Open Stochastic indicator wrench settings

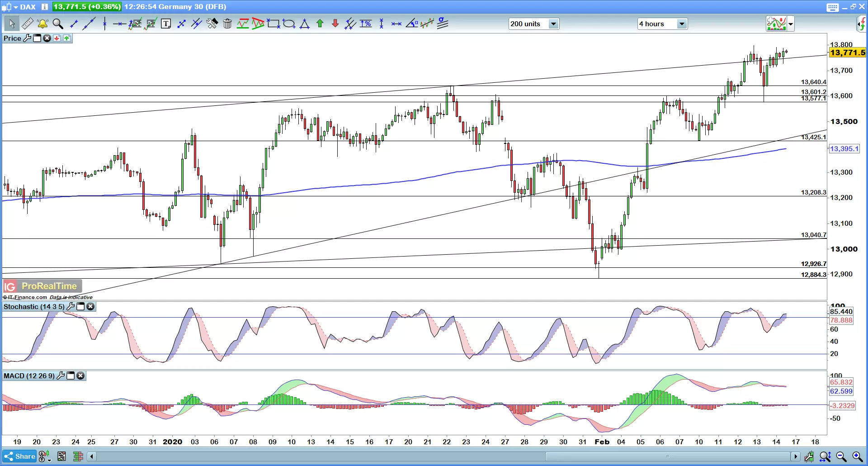(x=71, y=306)
